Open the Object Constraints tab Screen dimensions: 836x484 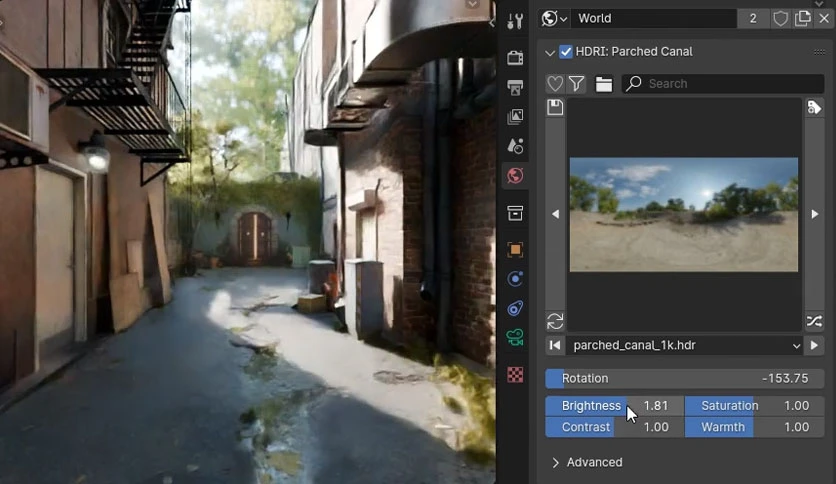[515, 308]
